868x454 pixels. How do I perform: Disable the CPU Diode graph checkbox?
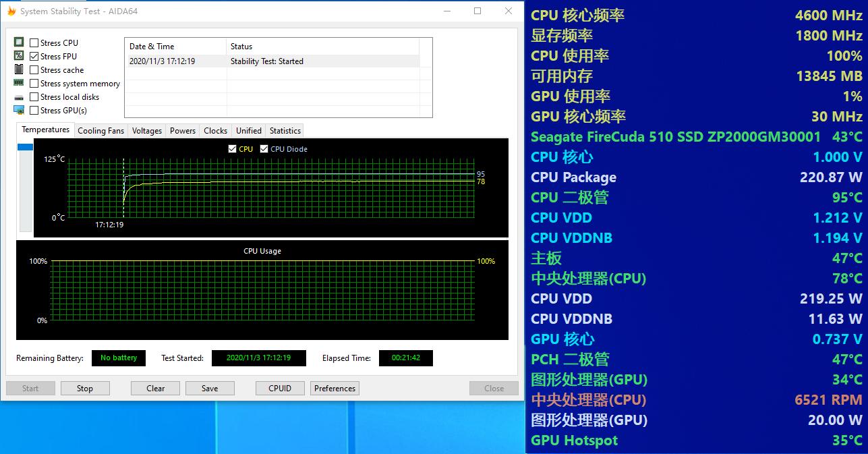262,148
